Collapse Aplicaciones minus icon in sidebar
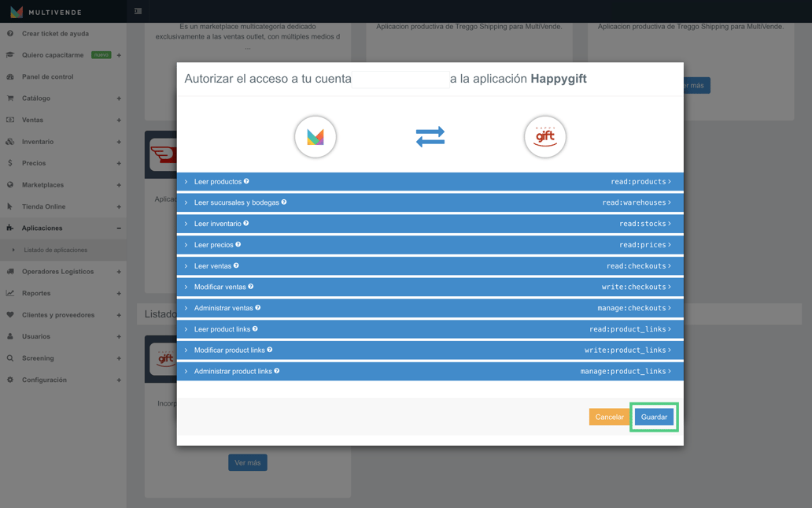This screenshot has height=508, width=812. [119, 228]
